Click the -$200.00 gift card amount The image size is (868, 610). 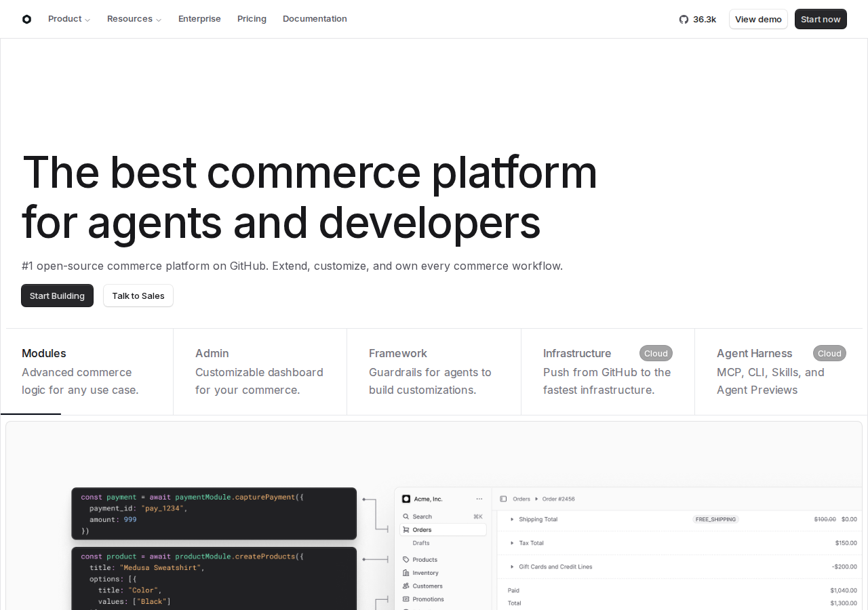tap(844, 567)
